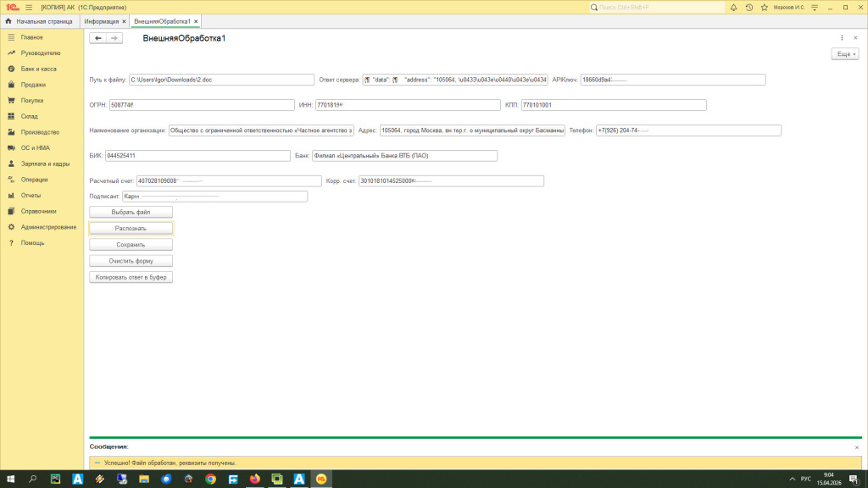Viewport: 868px width, 488px height.
Task: Click the Подписант input field
Action: pyautogui.click(x=214, y=197)
